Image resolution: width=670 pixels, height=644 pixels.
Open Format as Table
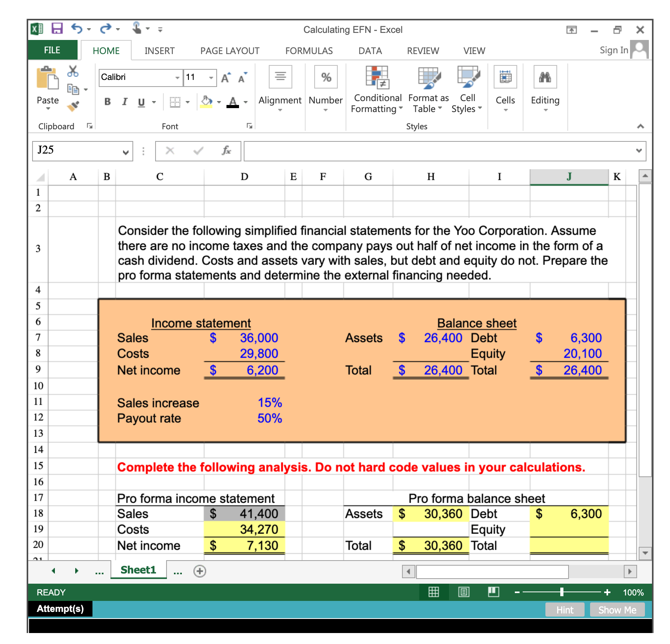[429, 90]
